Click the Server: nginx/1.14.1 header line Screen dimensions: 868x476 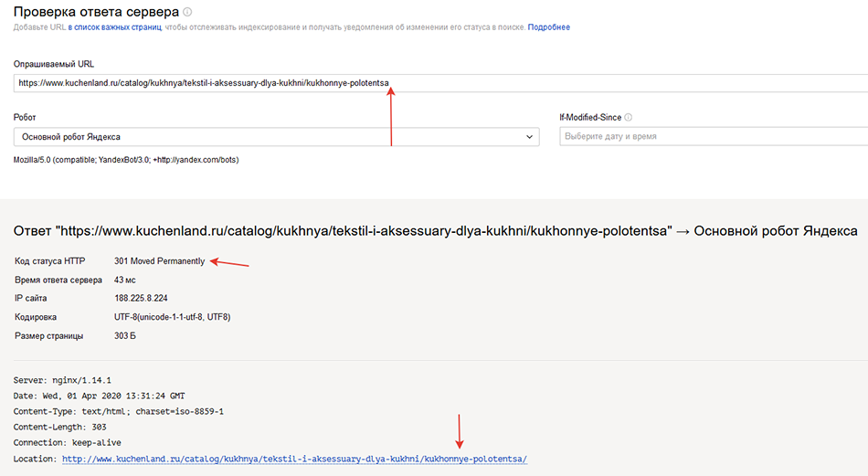click(62, 380)
